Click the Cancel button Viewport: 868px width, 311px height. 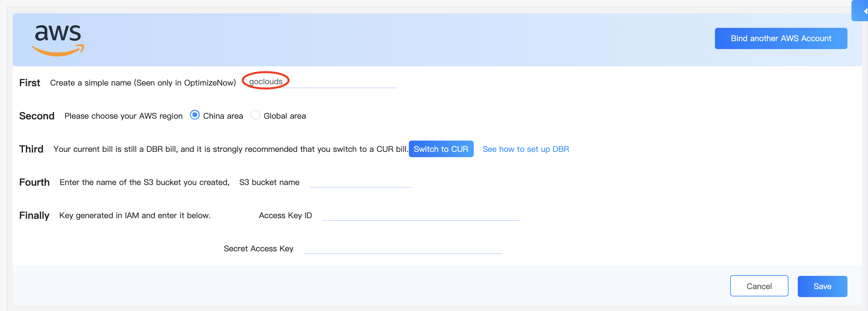click(x=759, y=286)
